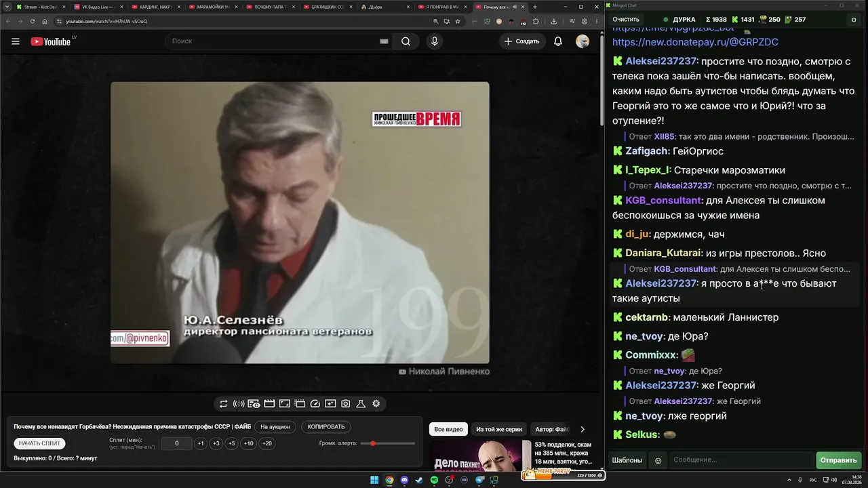Open the YouTube guide hamburger menu
This screenshot has width=868, height=488.
click(x=16, y=41)
